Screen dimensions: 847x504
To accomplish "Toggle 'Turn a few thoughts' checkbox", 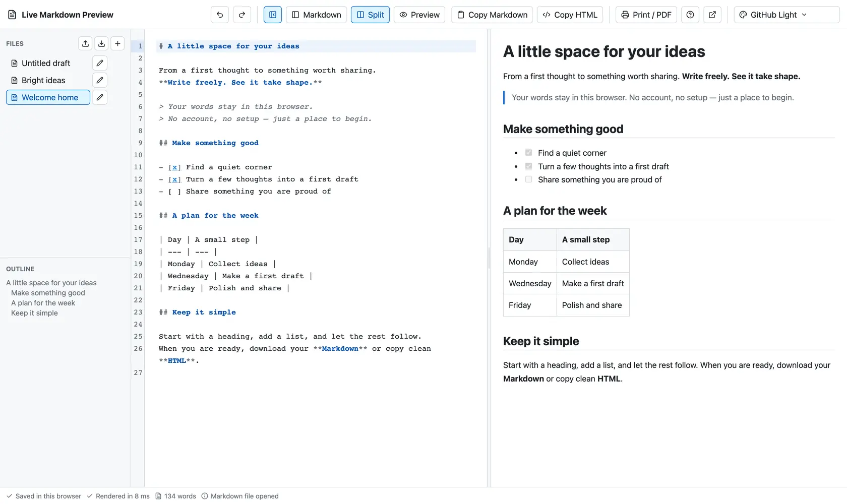I will click(528, 166).
